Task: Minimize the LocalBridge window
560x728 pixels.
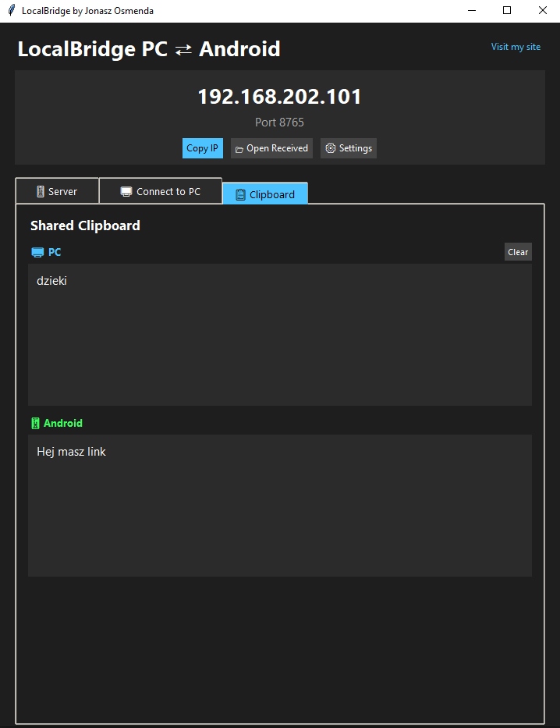Action: click(472, 10)
